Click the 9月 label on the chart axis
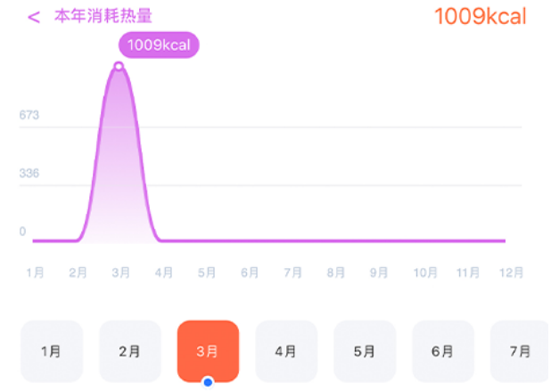This screenshot has width=551, height=392. tap(379, 273)
